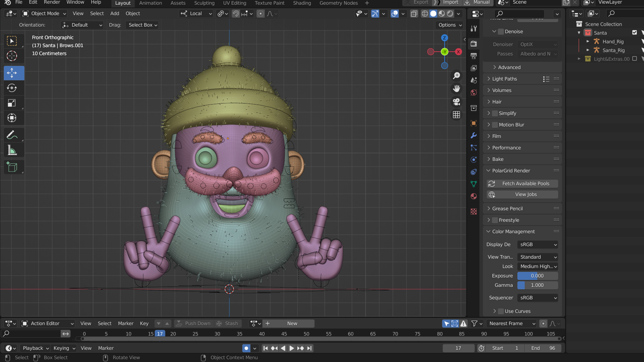Image resolution: width=644 pixels, height=362 pixels.
Task: Open the Material properties tab
Action: pos(474,196)
